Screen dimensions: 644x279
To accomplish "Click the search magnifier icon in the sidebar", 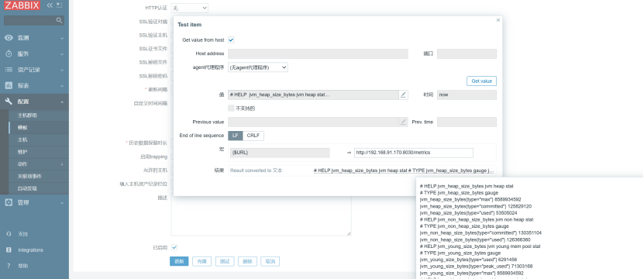I will (x=59, y=20).
